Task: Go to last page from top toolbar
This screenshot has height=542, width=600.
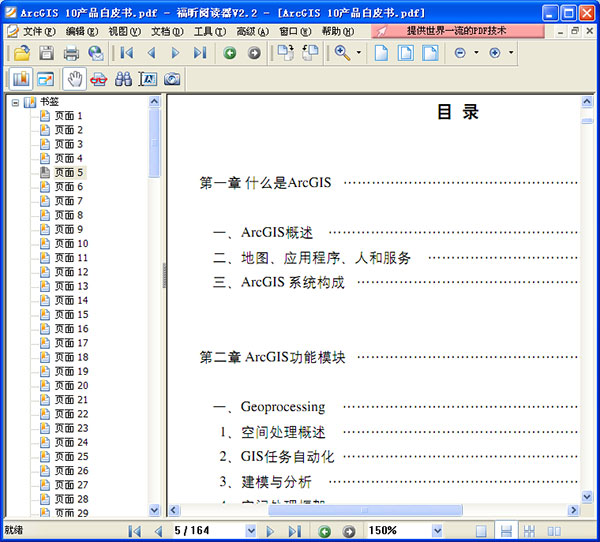Action: tap(200, 53)
